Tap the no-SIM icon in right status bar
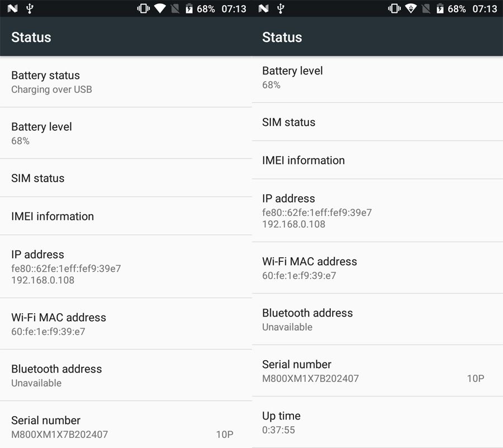 (x=426, y=8)
